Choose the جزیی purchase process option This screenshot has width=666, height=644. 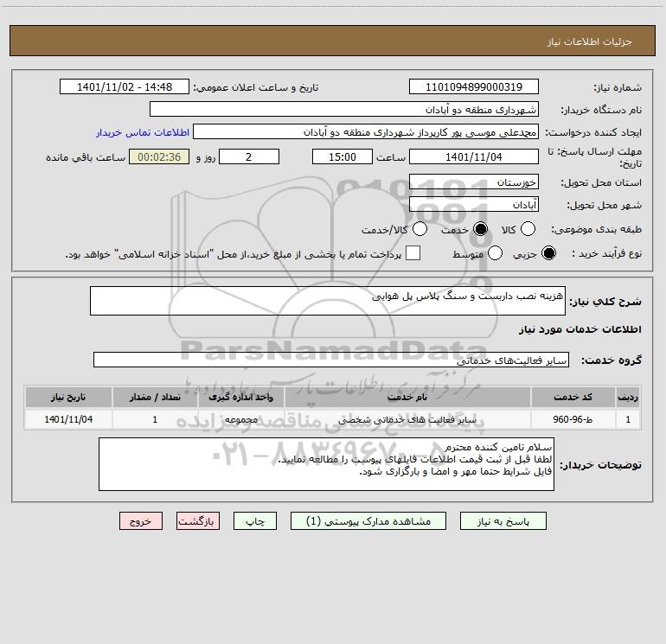(x=548, y=253)
